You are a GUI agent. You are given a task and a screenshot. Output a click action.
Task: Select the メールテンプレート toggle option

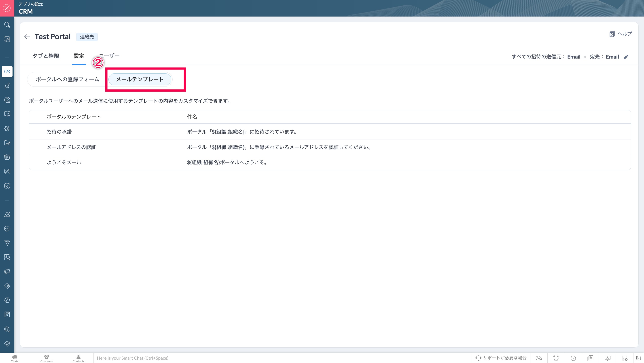click(x=140, y=79)
